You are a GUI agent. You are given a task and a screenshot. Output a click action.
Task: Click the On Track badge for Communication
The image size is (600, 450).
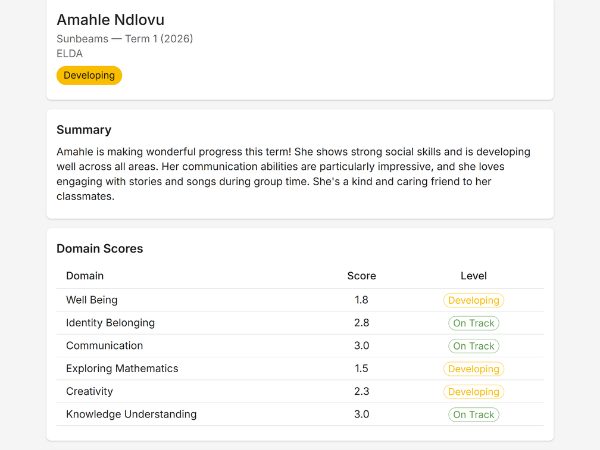pyautogui.click(x=473, y=346)
